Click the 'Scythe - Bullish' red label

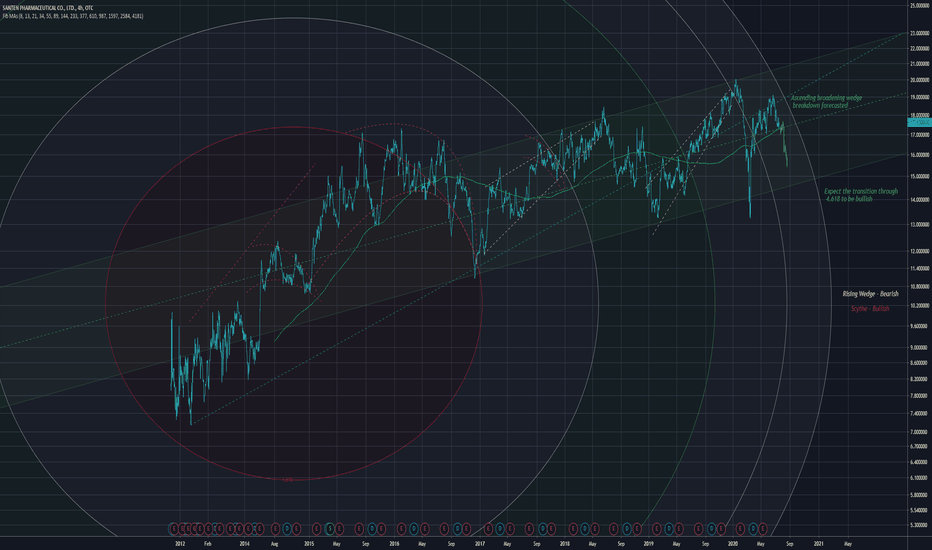870,309
